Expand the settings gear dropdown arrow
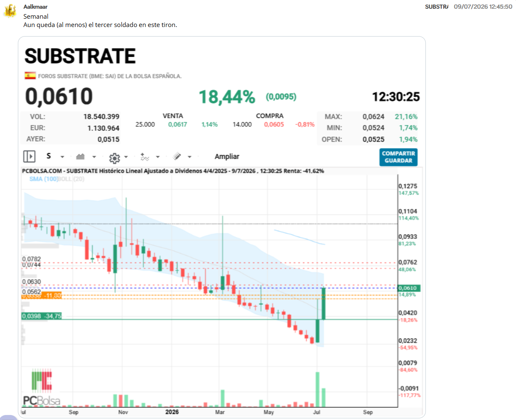Screen dimensions: 516x420 point(126,157)
